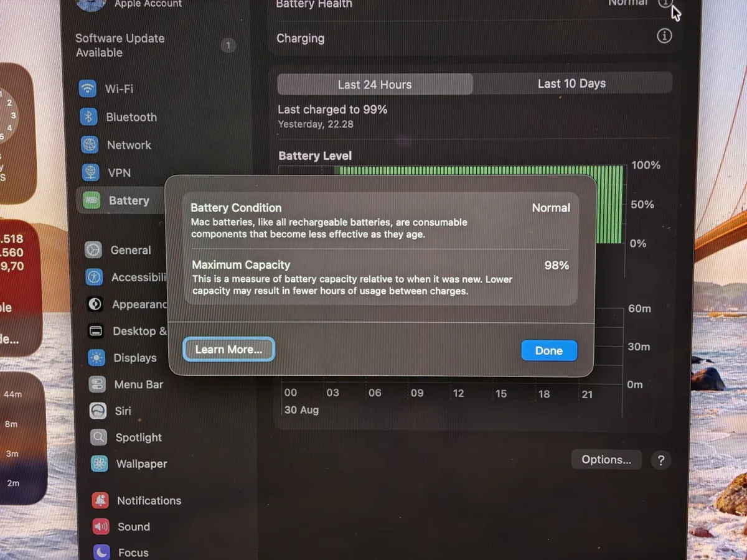Click the Notifications bell icon
This screenshot has width=747, height=560.
click(100, 500)
